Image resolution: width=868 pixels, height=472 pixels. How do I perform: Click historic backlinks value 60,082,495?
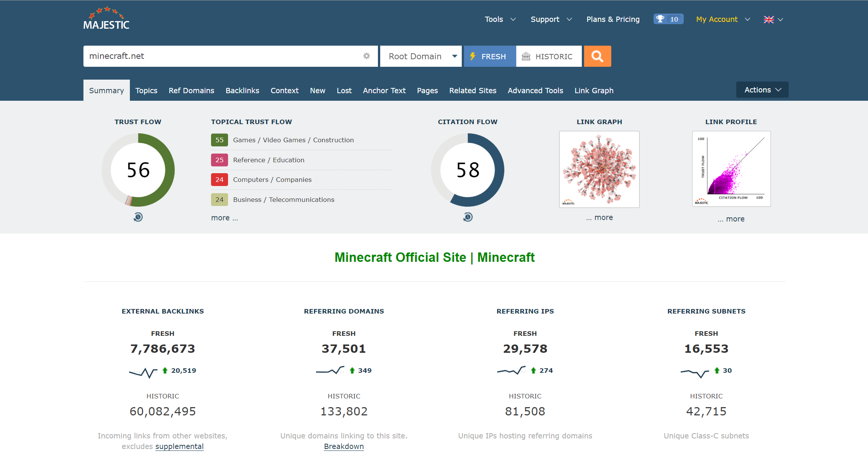[x=163, y=411]
